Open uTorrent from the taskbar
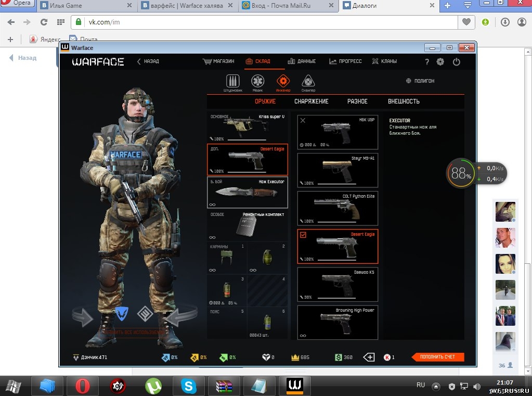 153,386
